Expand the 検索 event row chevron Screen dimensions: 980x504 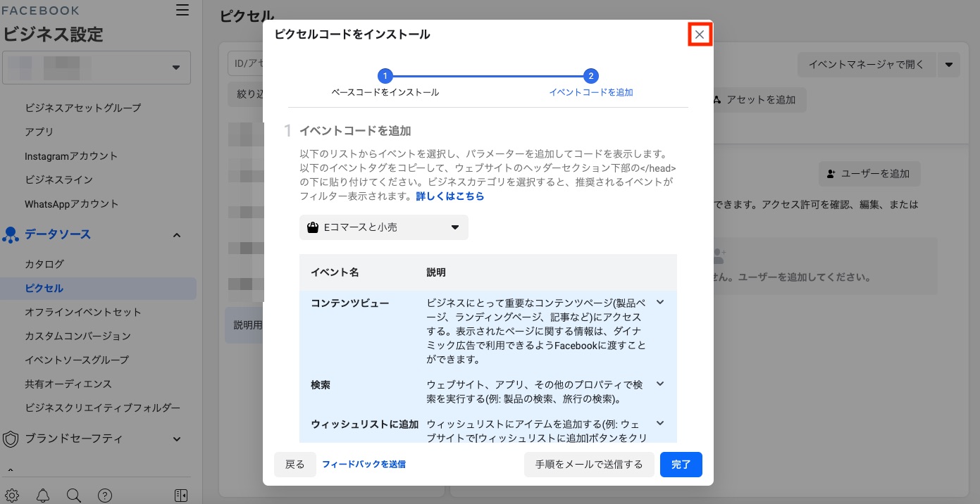660,384
